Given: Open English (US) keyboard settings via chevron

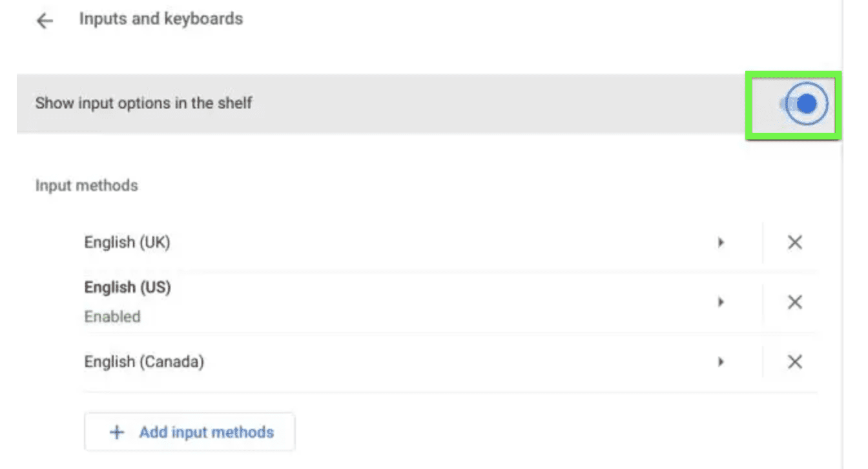Looking at the screenshot, I should pos(721,302).
